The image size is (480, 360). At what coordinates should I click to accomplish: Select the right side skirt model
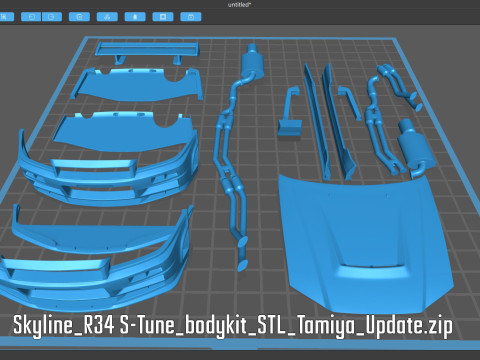coord(338,122)
